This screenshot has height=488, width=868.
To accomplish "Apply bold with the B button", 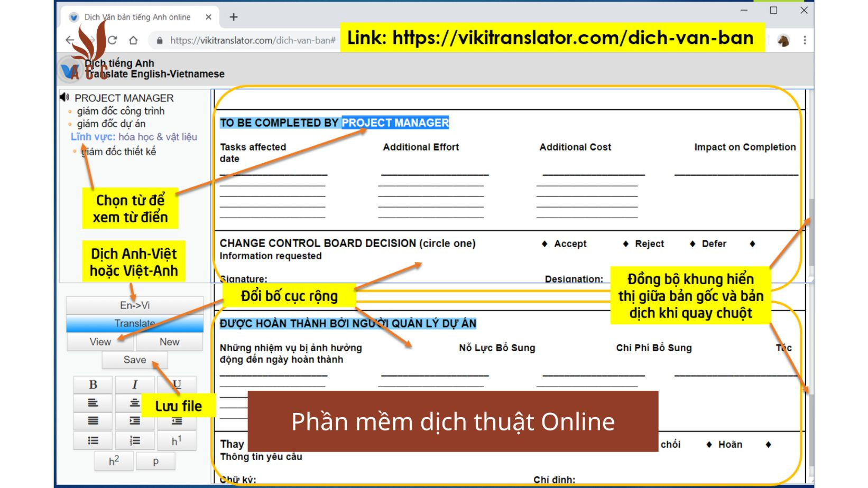I will point(93,384).
